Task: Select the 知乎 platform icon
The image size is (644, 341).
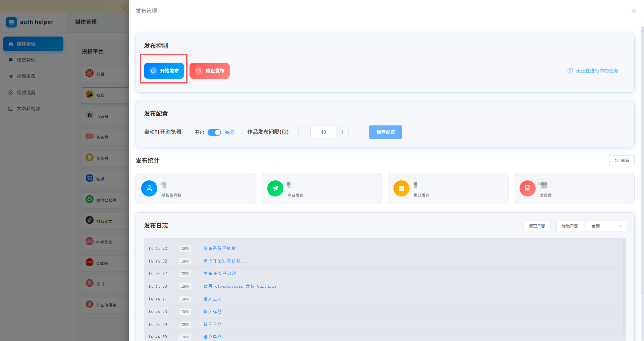Action: (90, 178)
